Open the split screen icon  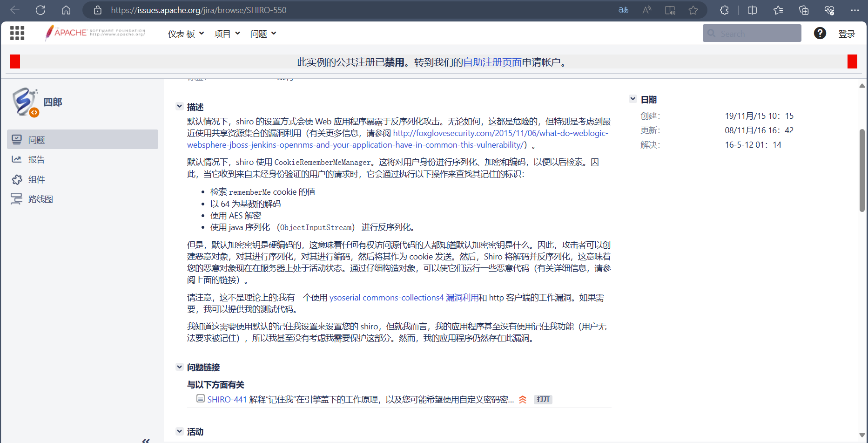coord(752,10)
